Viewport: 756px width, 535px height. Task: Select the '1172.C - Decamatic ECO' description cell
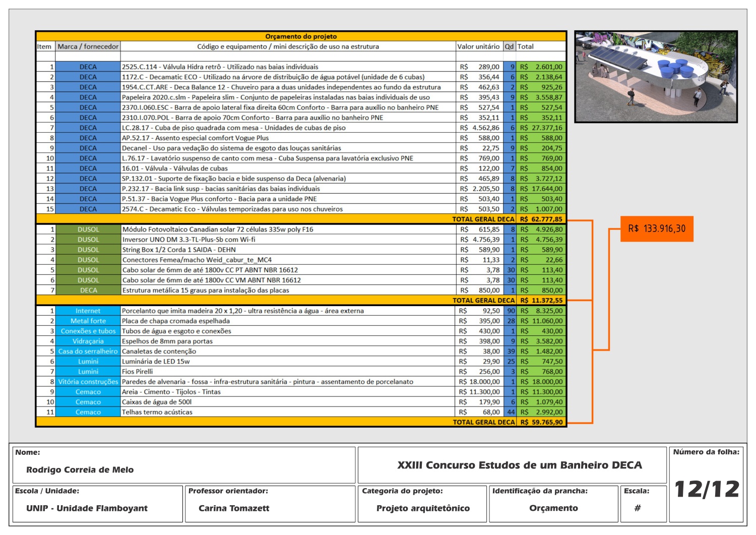288,77
